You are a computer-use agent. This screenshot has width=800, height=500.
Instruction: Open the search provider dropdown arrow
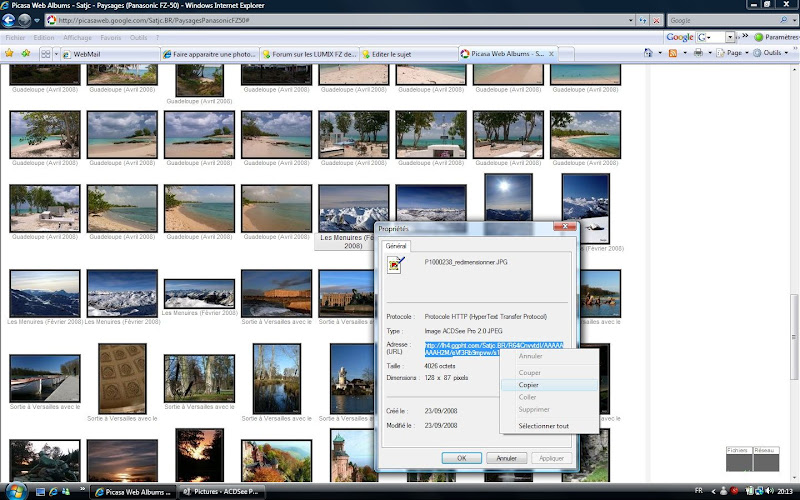click(794, 20)
